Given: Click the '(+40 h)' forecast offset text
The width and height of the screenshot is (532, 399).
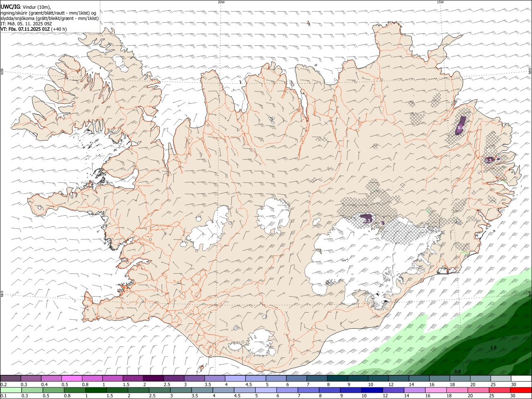Looking at the screenshot, I should (59, 29).
